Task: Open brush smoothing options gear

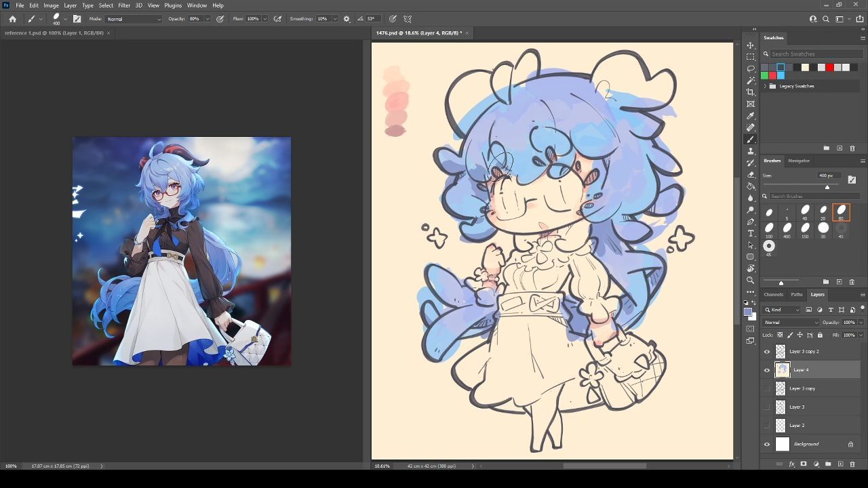Action: point(347,19)
